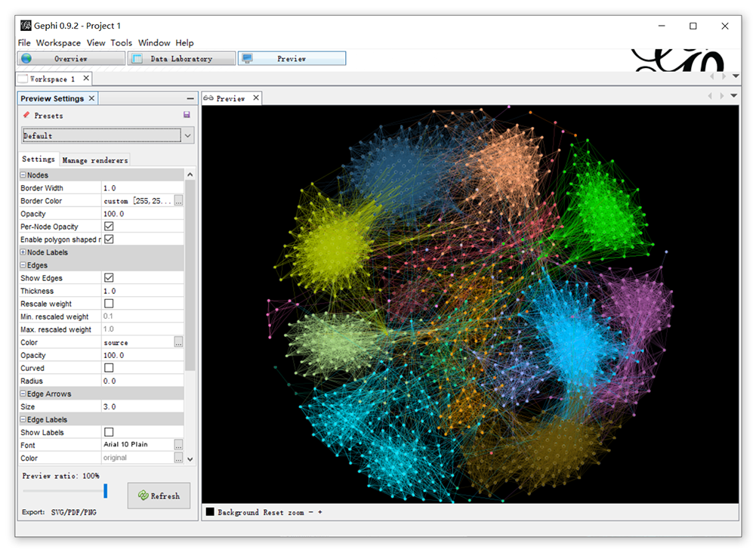
Task: Enable Curved edges checkbox
Action: coord(109,368)
